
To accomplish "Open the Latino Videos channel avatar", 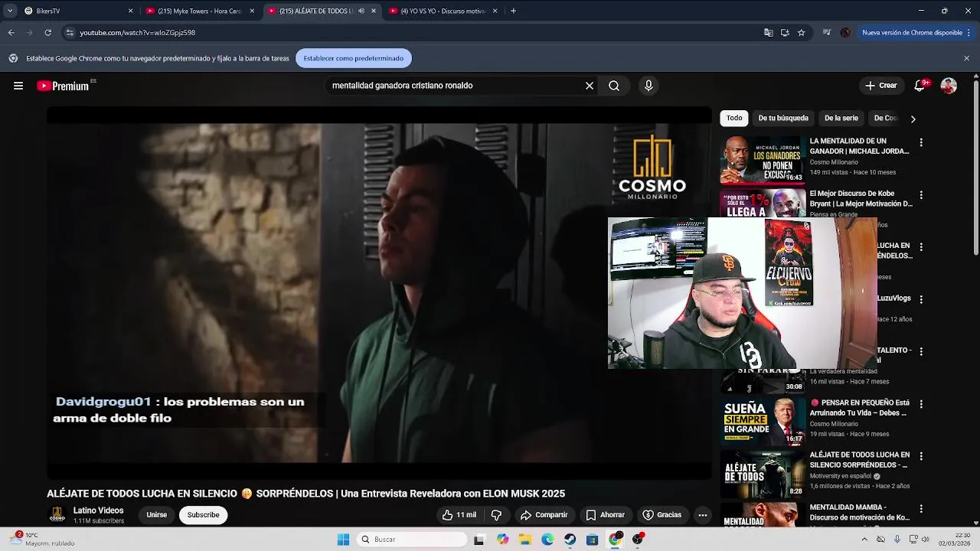I will 57,515.
